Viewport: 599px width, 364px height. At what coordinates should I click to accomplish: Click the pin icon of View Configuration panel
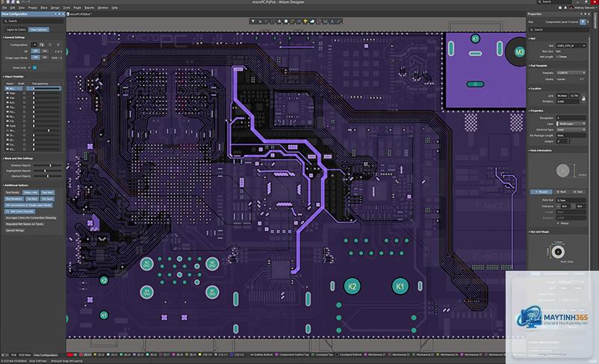coord(59,13)
